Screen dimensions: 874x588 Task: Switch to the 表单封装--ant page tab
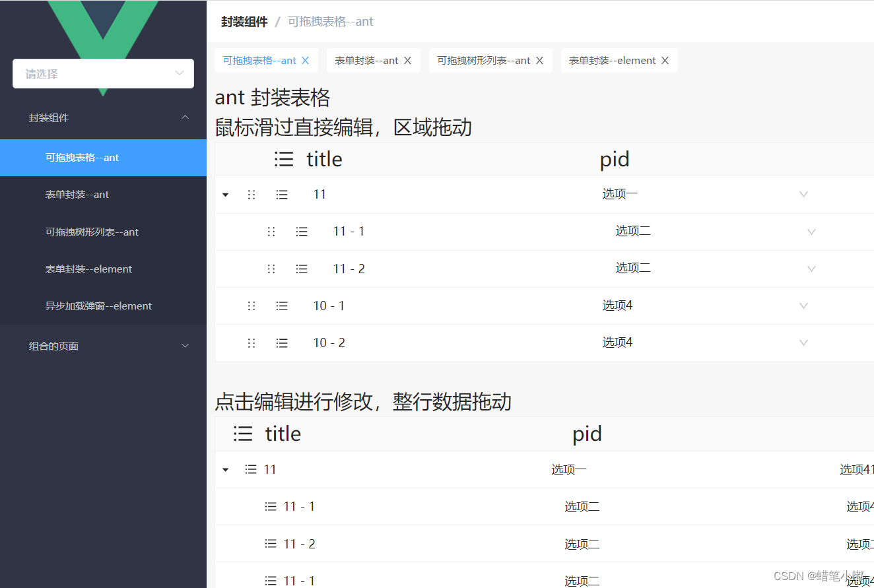pyautogui.click(x=366, y=60)
